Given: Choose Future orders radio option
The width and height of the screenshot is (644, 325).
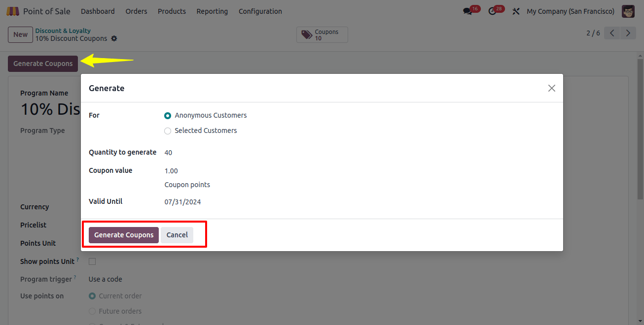Looking at the screenshot, I should point(92,311).
